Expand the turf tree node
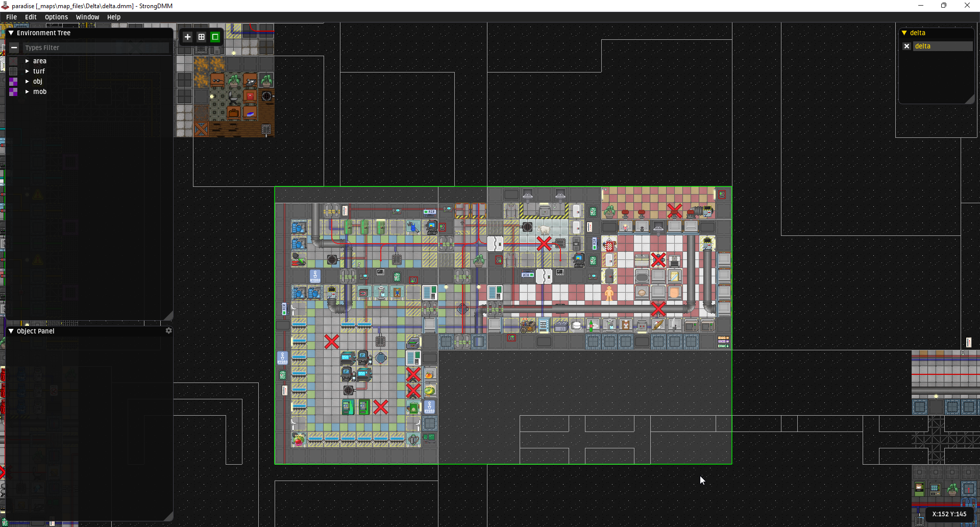Viewport: 980px width, 527px height. pyautogui.click(x=27, y=71)
